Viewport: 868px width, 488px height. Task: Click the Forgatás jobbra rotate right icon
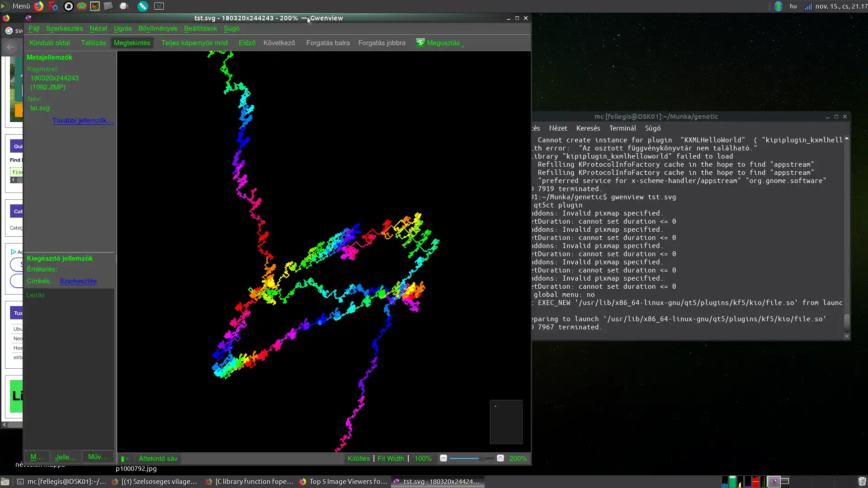click(382, 42)
